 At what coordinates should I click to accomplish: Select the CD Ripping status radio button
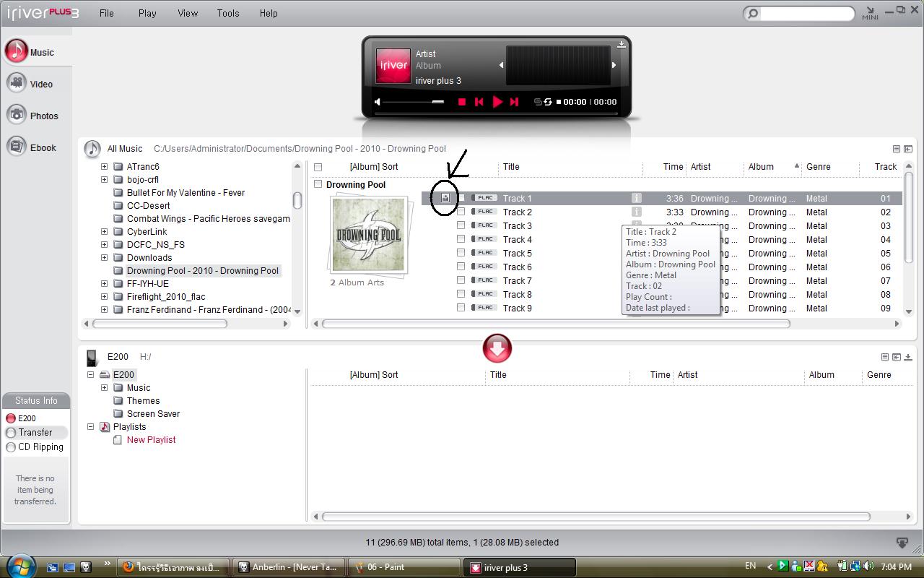pyautogui.click(x=11, y=447)
